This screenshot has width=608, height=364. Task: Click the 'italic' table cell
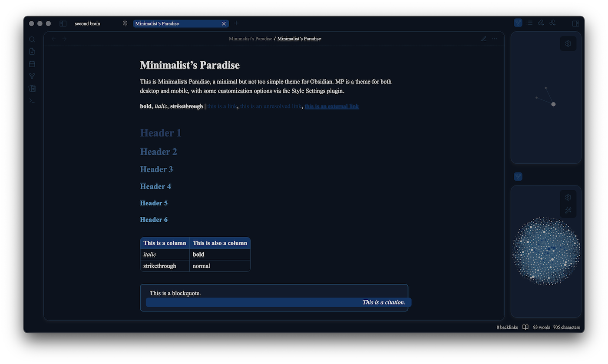(x=165, y=255)
